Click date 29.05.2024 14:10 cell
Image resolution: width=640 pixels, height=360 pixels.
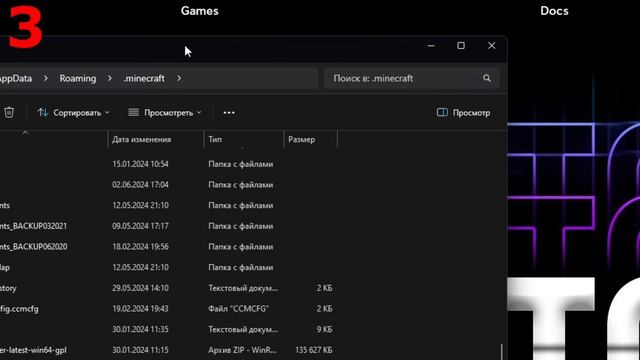click(x=140, y=288)
